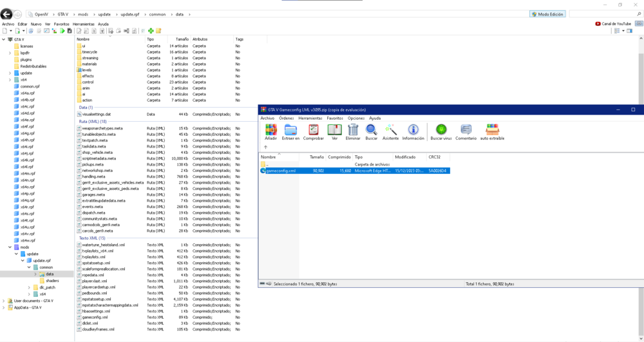
Task: Select shaders folder in tree
Action: tap(49, 281)
